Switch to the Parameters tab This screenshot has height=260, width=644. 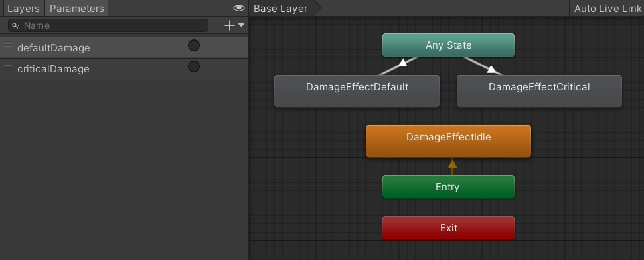click(x=77, y=8)
